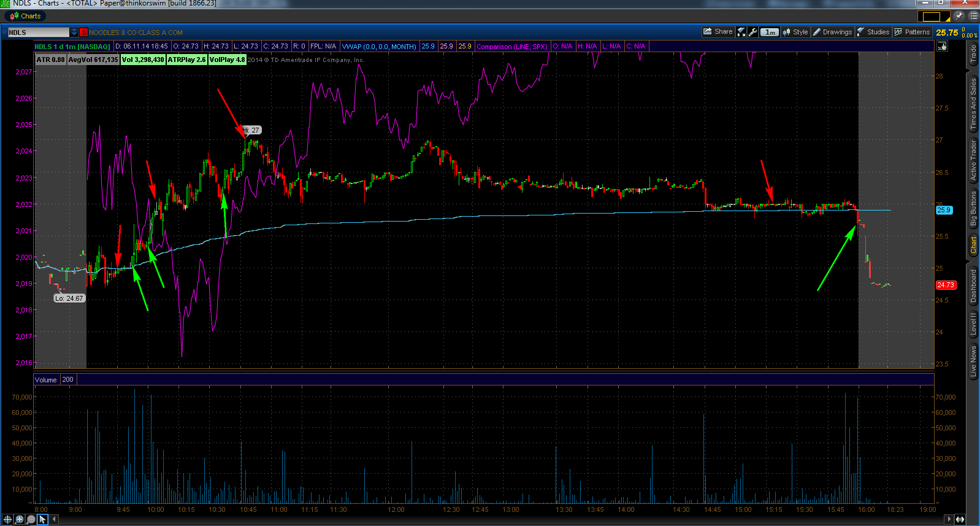Click the 25.9 VWAP price tag on axis

944,210
